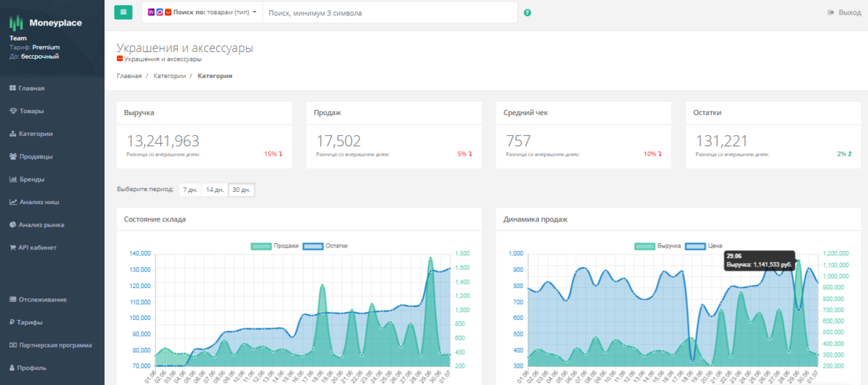Click the current breadcrumb 'Категория'
Image resolution: width=868 pixels, height=385 pixels.
tap(215, 75)
